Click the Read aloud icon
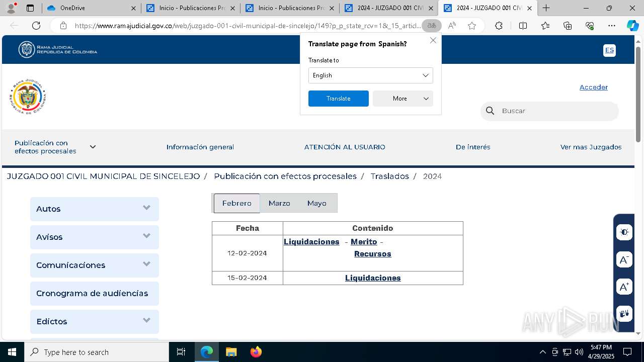This screenshot has height=362, width=644. [452, 26]
